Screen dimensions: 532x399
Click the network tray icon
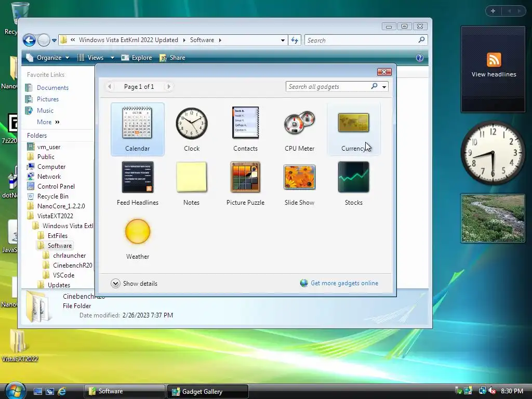click(x=482, y=391)
